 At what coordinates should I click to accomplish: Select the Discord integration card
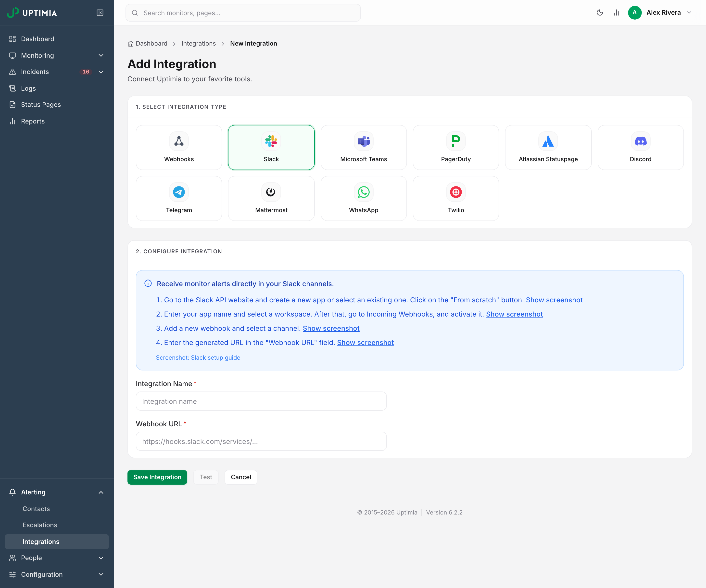(641, 147)
